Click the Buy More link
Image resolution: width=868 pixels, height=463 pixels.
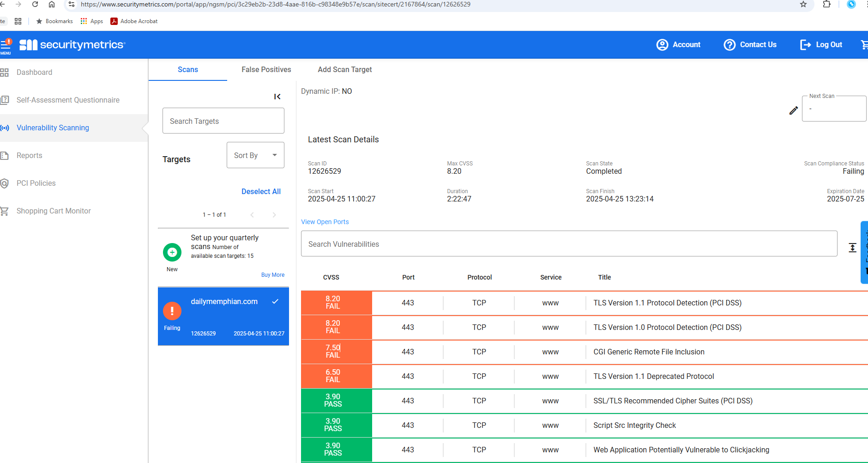(273, 275)
